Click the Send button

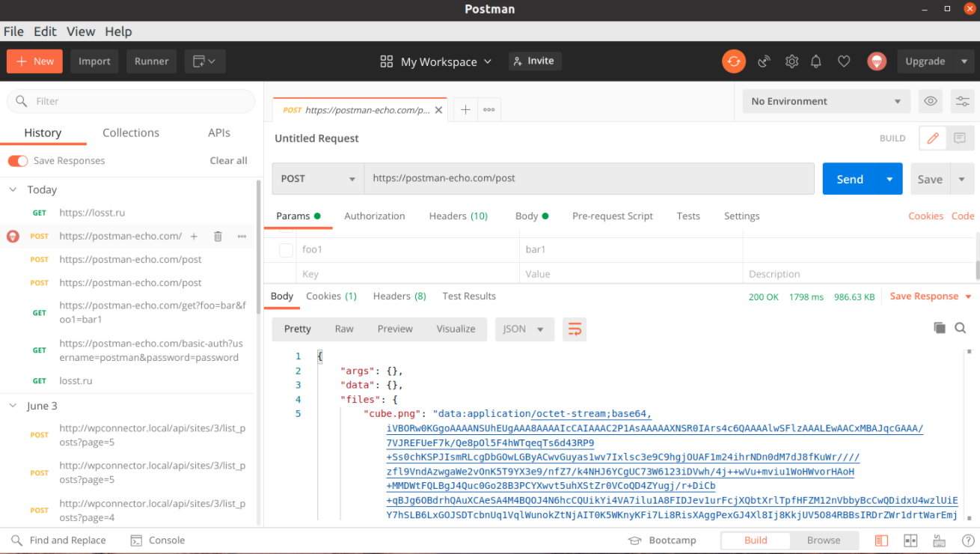pyautogui.click(x=850, y=179)
